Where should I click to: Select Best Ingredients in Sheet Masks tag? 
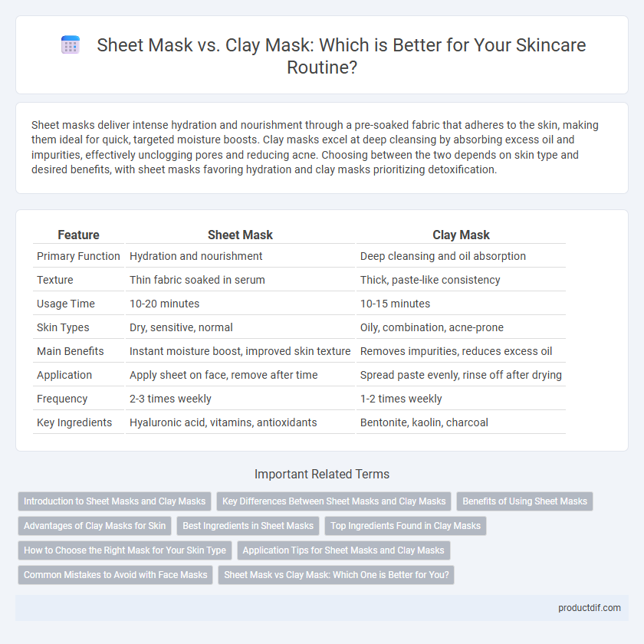click(248, 526)
